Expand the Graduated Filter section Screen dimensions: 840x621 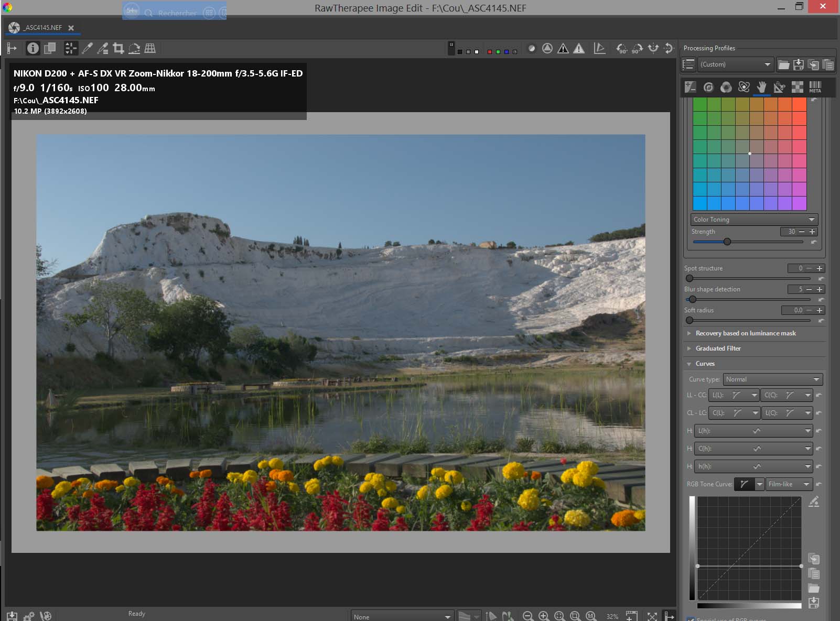718,348
